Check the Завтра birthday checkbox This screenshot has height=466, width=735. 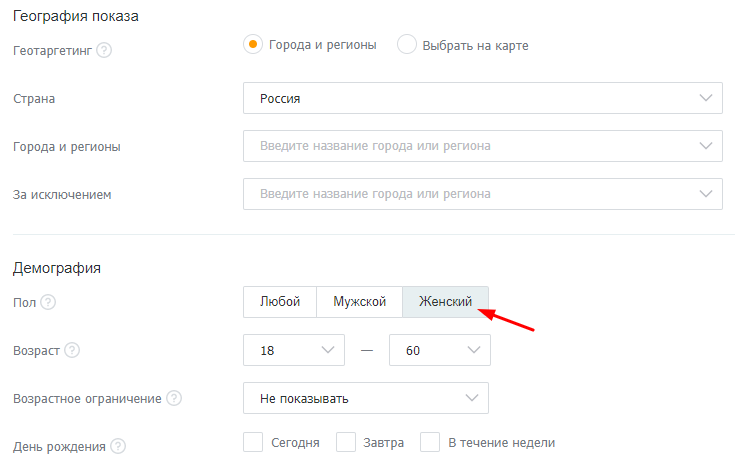click(x=347, y=442)
